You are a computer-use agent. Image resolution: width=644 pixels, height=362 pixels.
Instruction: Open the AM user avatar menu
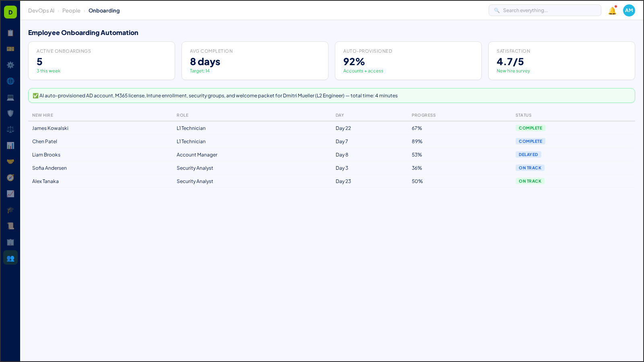pos(629,10)
